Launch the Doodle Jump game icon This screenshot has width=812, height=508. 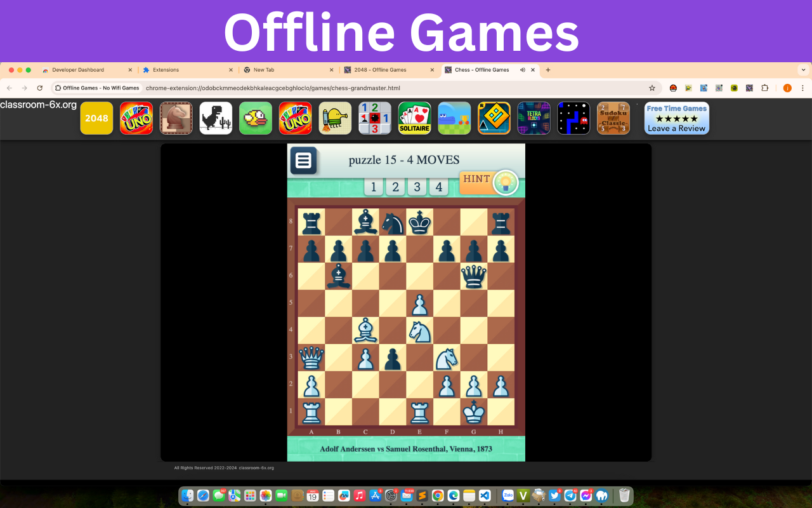coord(335,118)
